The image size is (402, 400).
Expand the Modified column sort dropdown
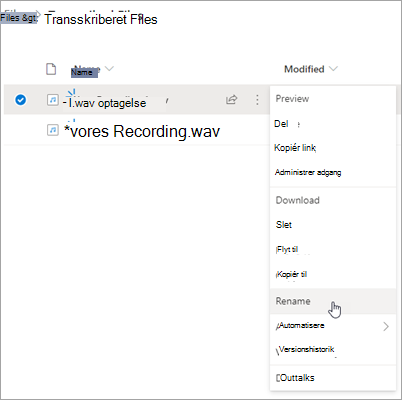pyautogui.click(x=333, y=69)
